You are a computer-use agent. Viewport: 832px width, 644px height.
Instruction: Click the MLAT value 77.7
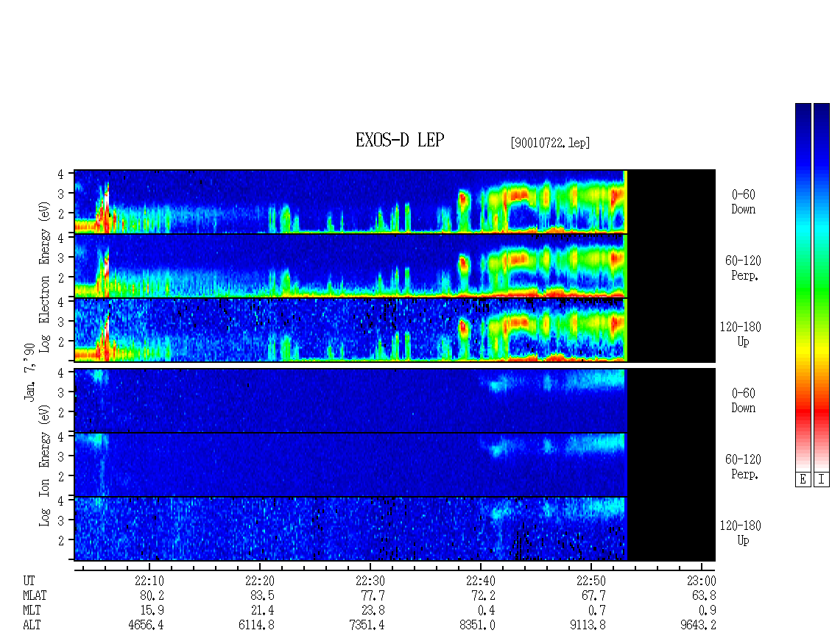pos(373,595)
